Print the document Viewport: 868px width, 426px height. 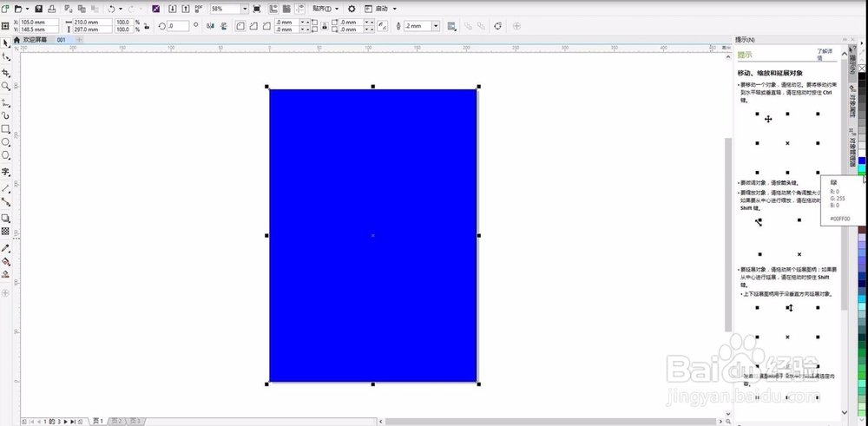(51, 9)
